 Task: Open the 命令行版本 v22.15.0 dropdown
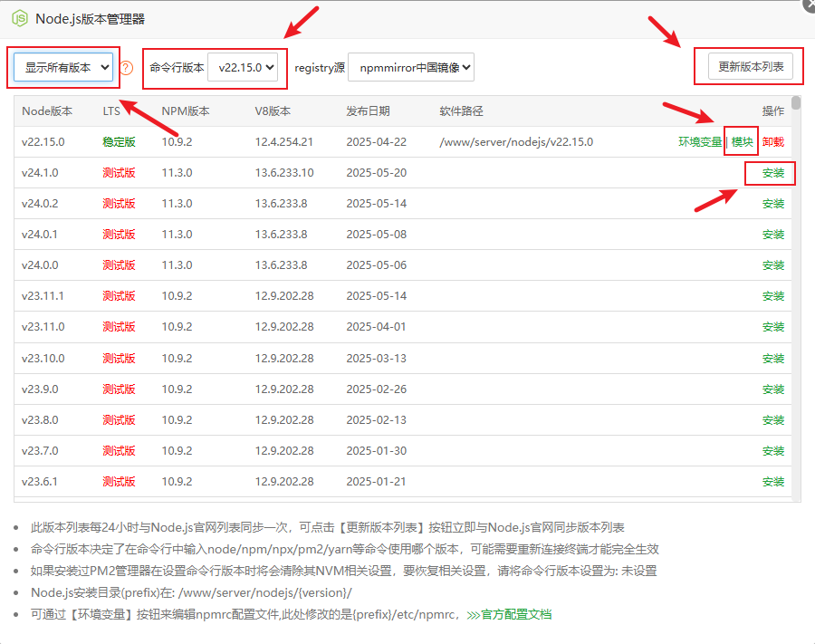(242, 67)
